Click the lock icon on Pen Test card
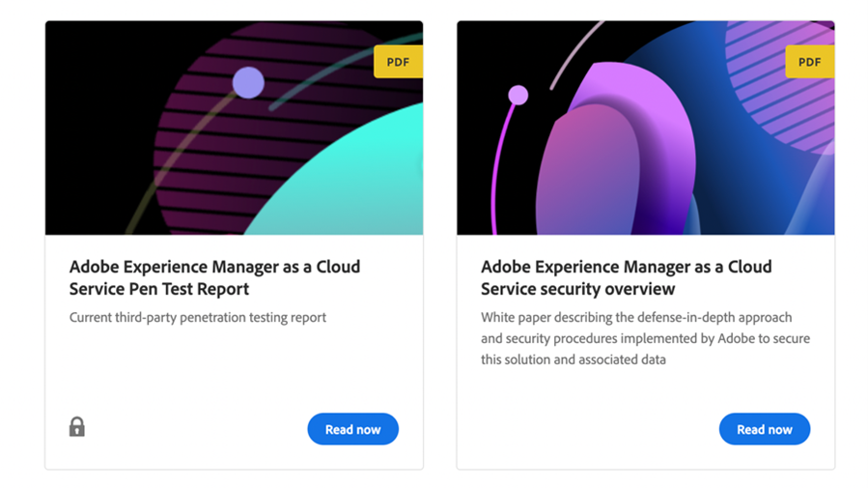This screenshot has height=488, width=868. point(77,426)
